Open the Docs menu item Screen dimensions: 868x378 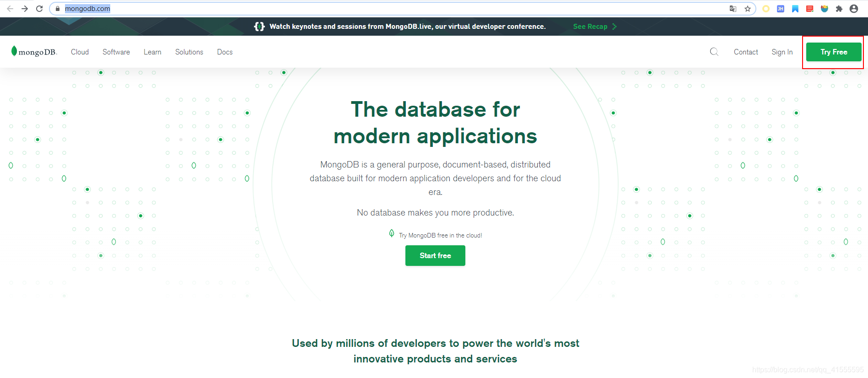coord(225,52)
